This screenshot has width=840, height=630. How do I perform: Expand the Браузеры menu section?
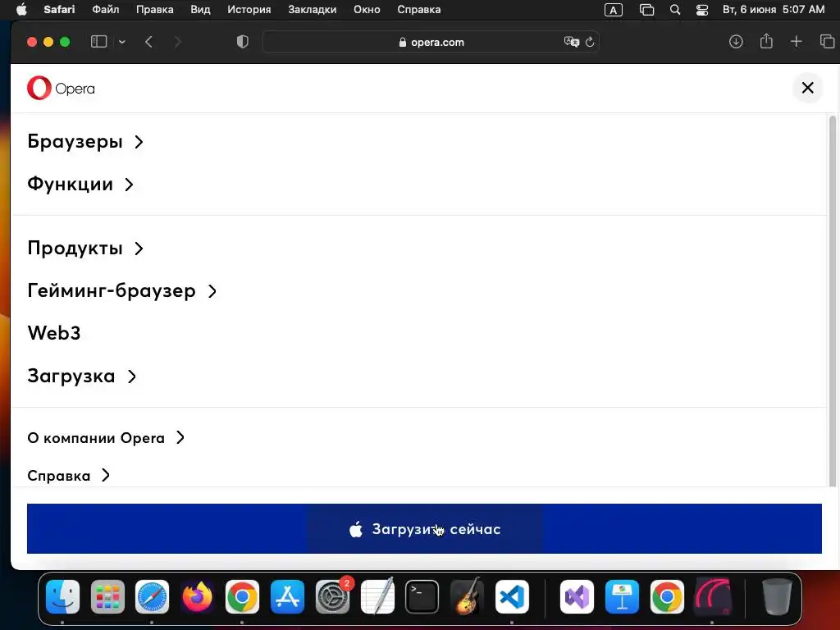point(85,141)
